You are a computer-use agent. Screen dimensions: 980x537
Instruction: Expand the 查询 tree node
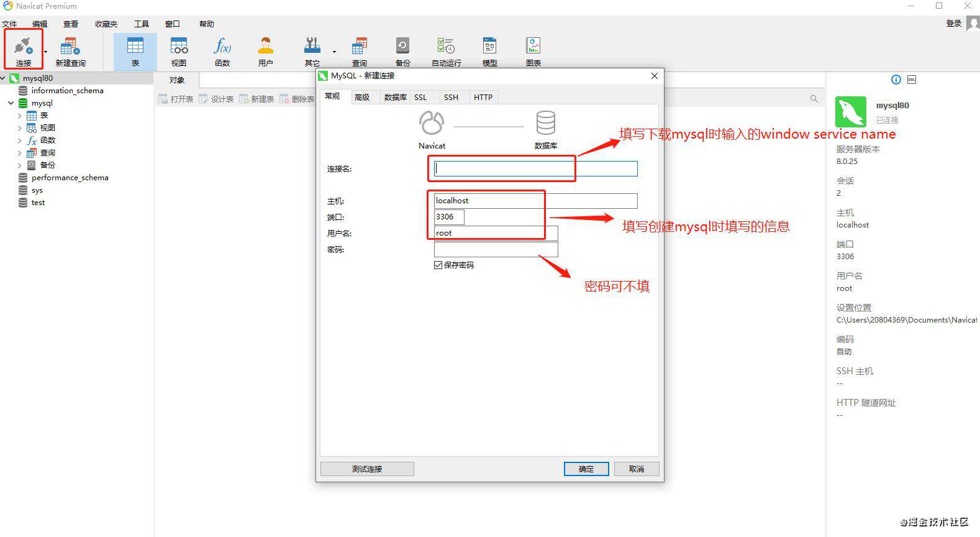pos(19,153)
